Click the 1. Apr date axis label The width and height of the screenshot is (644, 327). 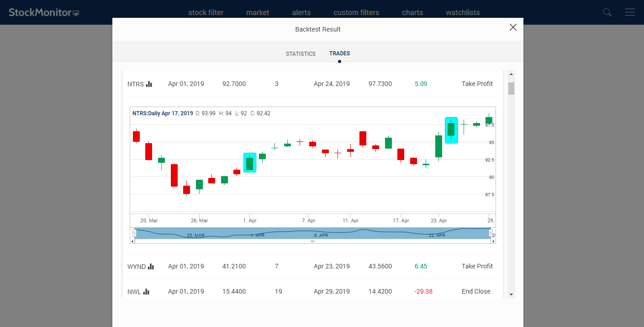[250, 220]
